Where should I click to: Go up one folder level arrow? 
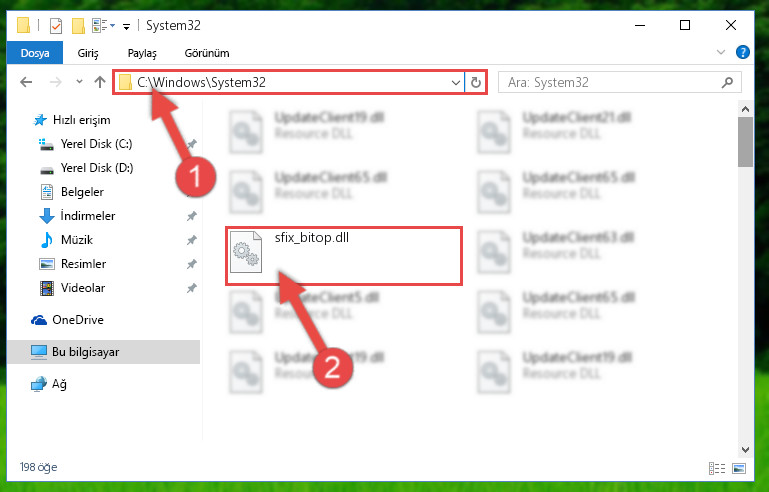coord(100,82)
